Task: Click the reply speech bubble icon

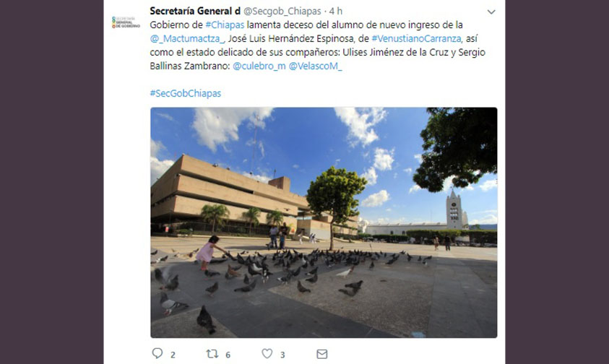Action: (x=157, y=353)
